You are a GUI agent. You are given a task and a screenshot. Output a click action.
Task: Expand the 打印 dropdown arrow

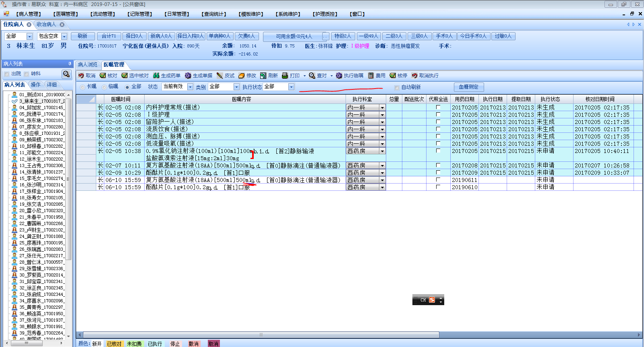(x=304, y=76)
